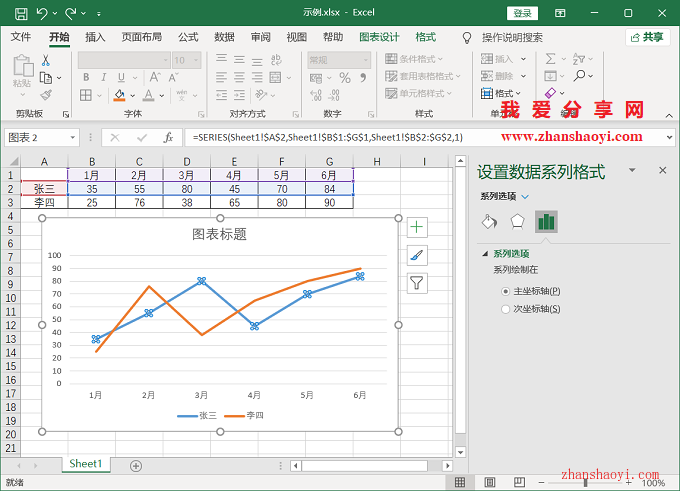Click the 登录 sign-in button
The height and width of the screenshot is (491, 680).
522,13
